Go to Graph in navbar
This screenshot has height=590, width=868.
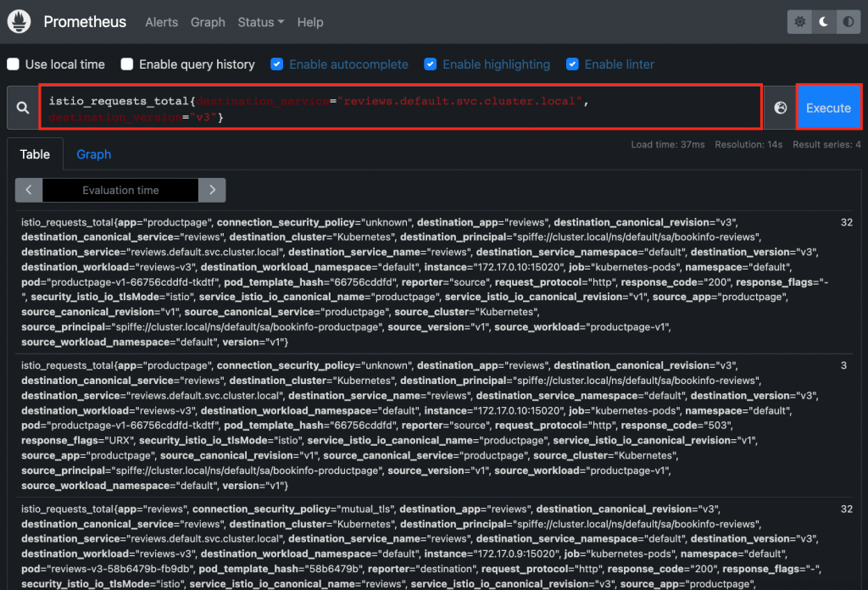(x=208, y=22)
